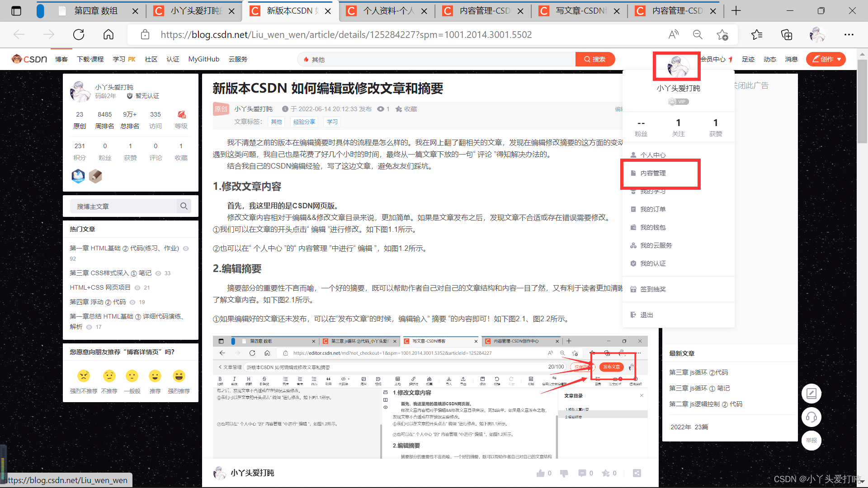The width and height of the screenshot is (868, 488).
Task: Click the thumbs-down dislike icon
Action: 564,473
